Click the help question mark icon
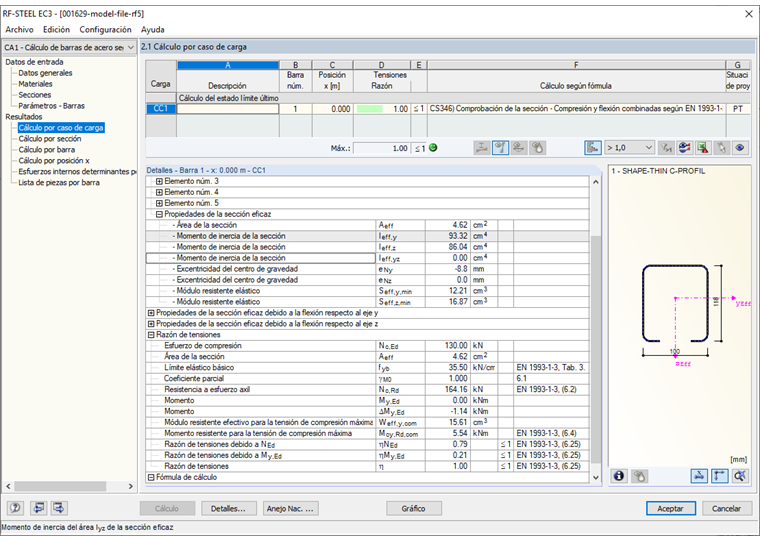The width and height of the screenshot is (760, 542). (x=15, y=508)
